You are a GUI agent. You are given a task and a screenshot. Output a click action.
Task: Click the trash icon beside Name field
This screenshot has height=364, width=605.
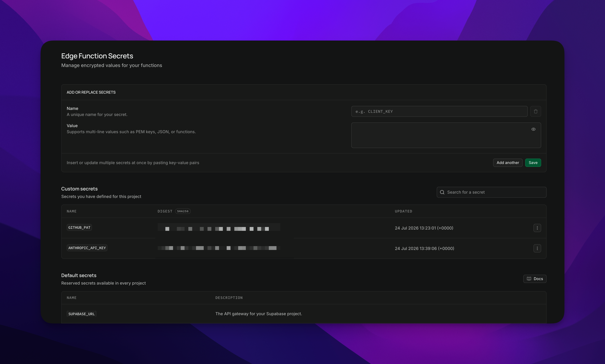point(536,111)
